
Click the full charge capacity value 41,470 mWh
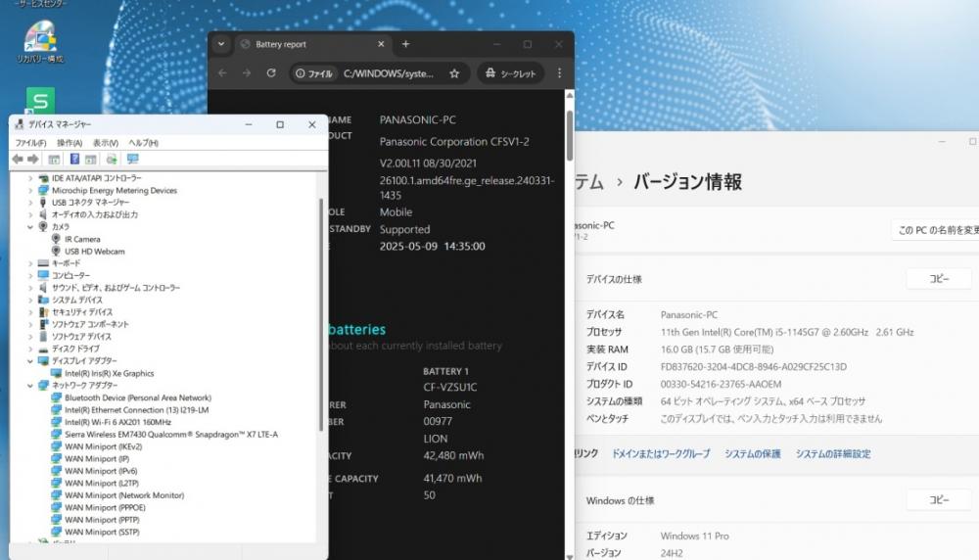tap(452, 478)
